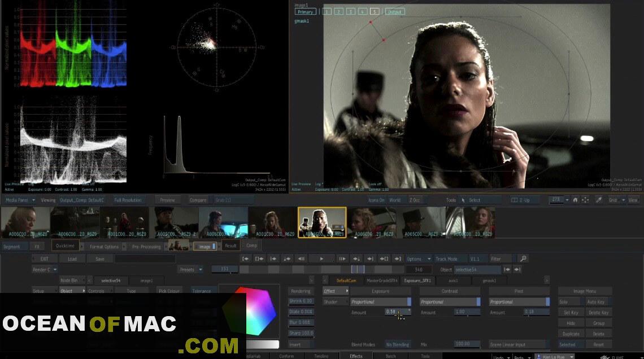Click the Set Key button
The height and width of the screenshot is (359, 644).
coord(571,313)
